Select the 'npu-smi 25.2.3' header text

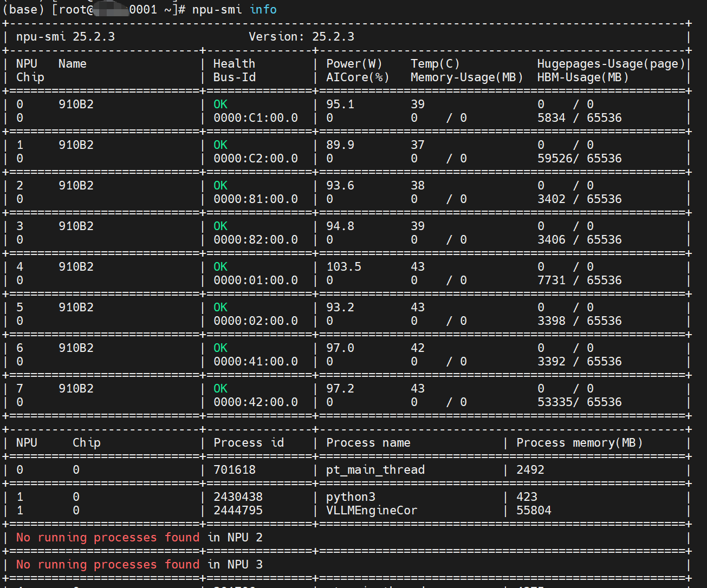[x=66, y=36]
